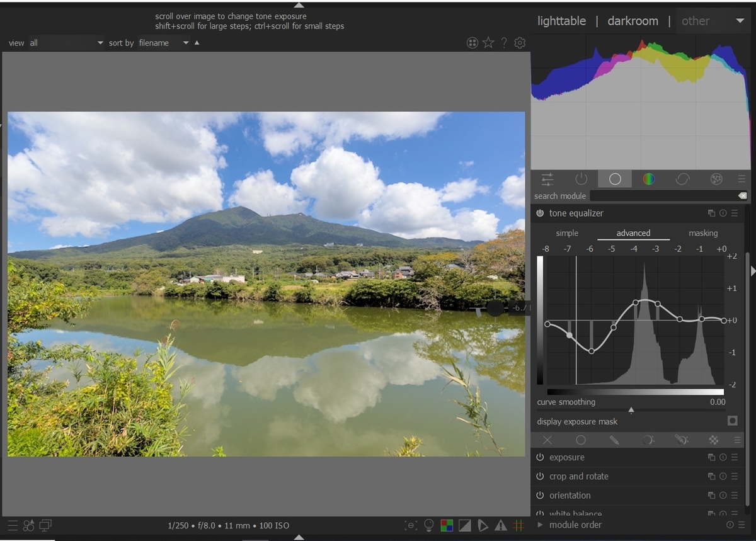Viewport: 756px width, 541px height.
Task: Turn blending off with the X icon
Action: click(x=547, y=440)
